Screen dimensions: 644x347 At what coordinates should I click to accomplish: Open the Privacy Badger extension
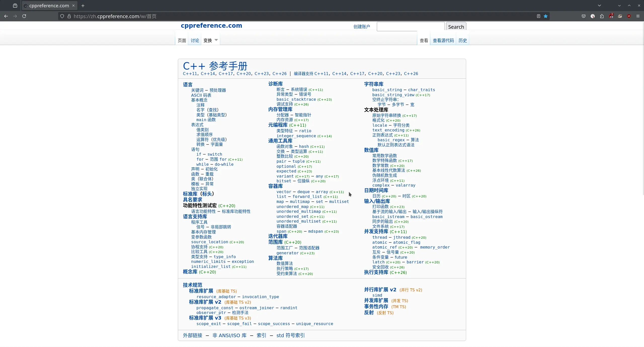[620, 16]
